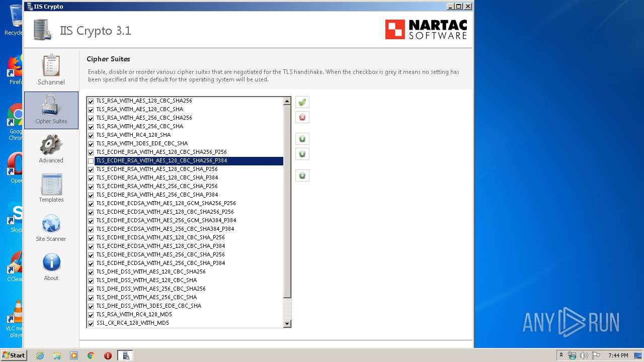Open the Schannel section in sidebar
This screenshot has width=644, height=362.
pyautogui.click(x=51, y=70)
